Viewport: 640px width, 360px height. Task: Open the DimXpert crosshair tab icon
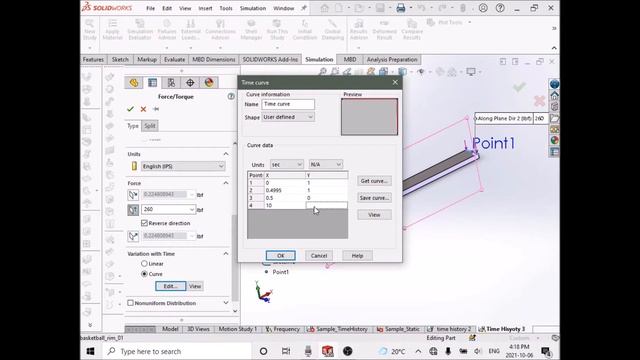190,83
